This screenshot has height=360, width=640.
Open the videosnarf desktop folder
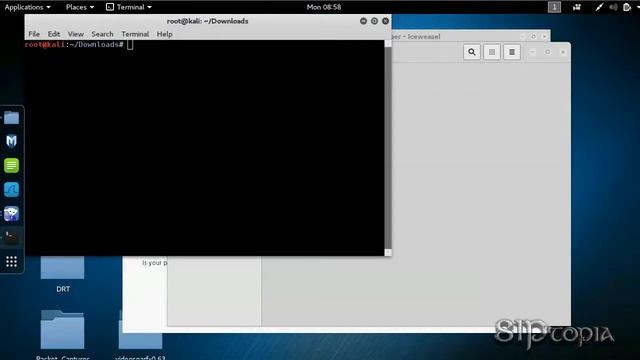click(x=140, y=335)
